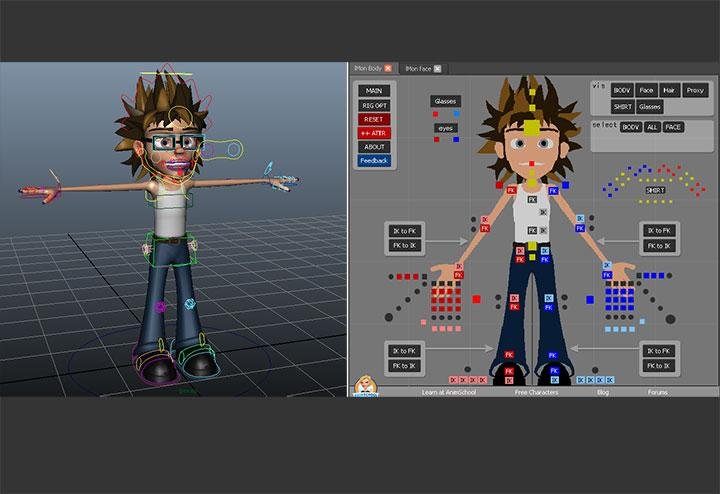Click the blue Feedback button

[374, 161]
